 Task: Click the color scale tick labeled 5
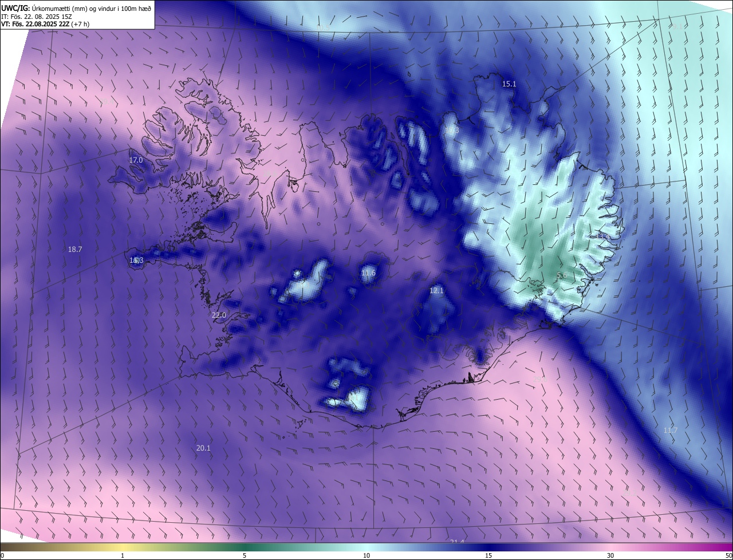coord(245,555)
